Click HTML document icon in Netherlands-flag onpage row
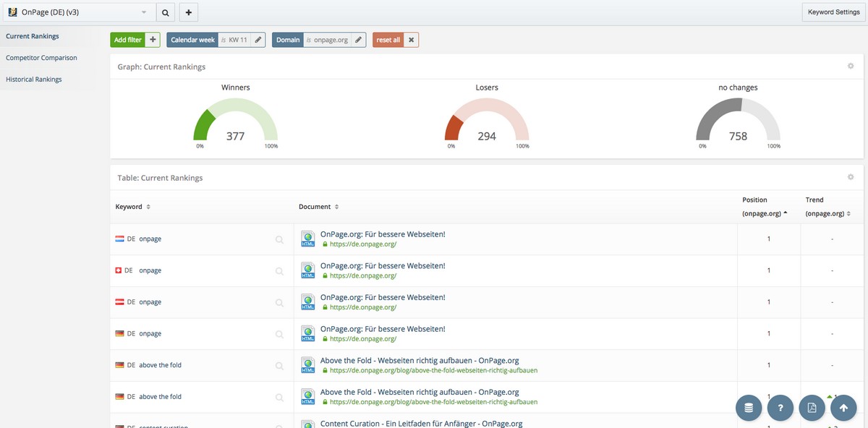The width and height of the screenshot is (868, 428). pyautogui.click(x=308, y=239)
